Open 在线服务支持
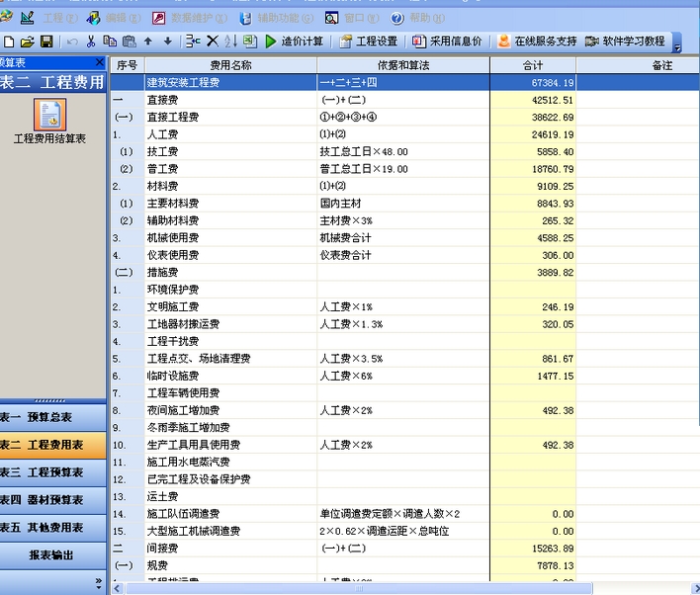Viewport: 700px width, 595px height. [537, 42]
